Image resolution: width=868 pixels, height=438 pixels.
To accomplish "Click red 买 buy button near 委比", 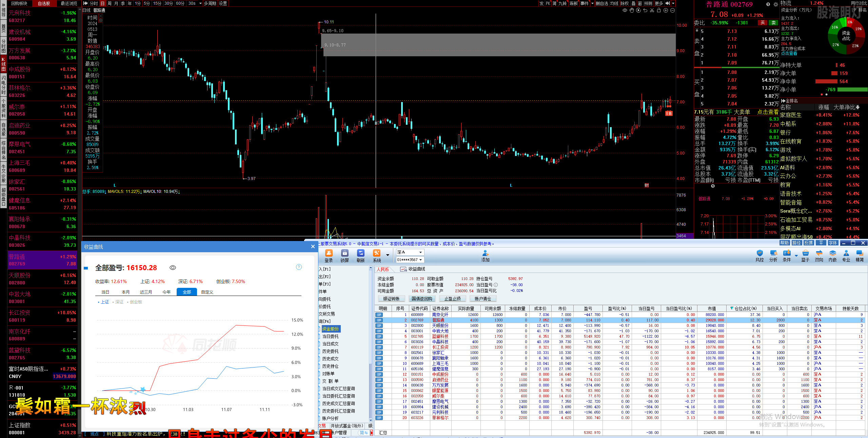I will click(763, 23).
